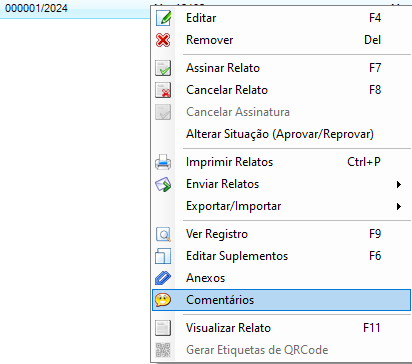Click the Visualizar Relato document icon

click(163, 328)
